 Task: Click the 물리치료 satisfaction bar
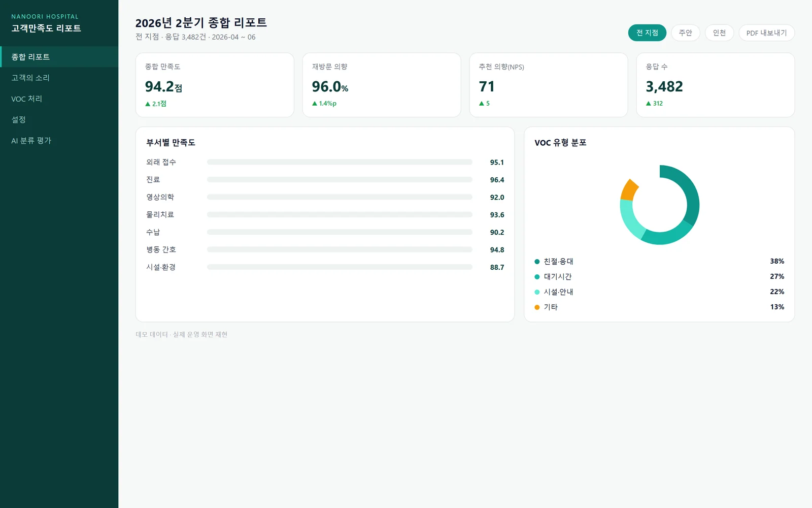coord(340,214)
